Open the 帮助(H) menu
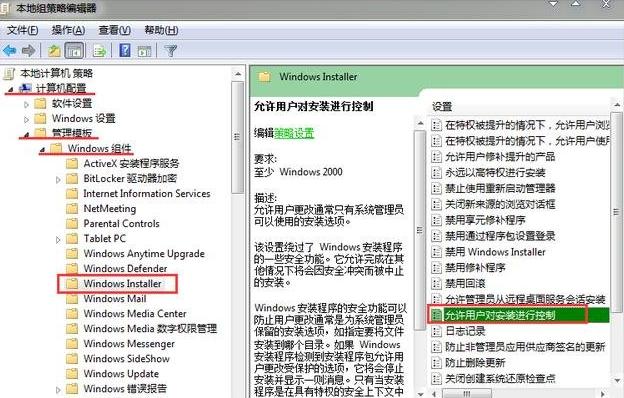Screen dimensions: 624x398 click(x=161, y=30)
